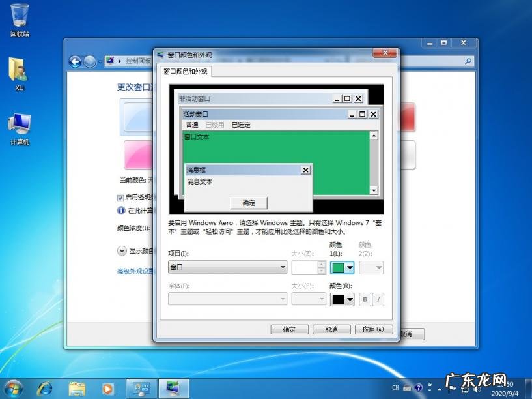Image resolution: width=532 pixels, height=399 pixels.
Task: Expand the show color mixer chevron
Action: coord(122,250)
